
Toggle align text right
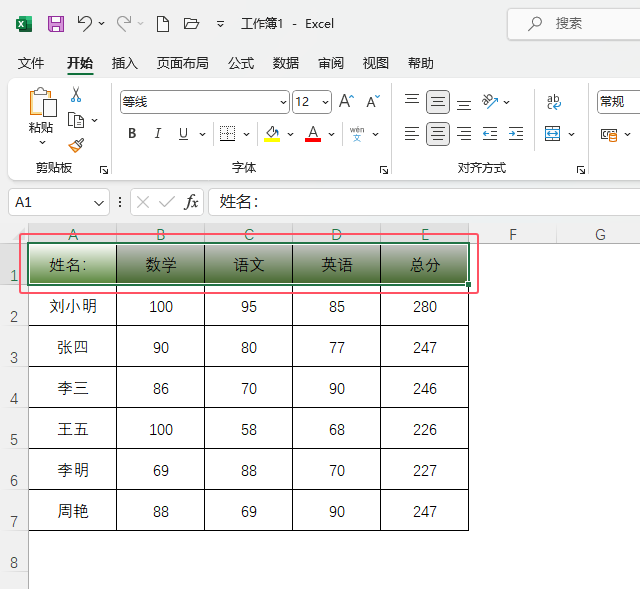tap(464, 133)
